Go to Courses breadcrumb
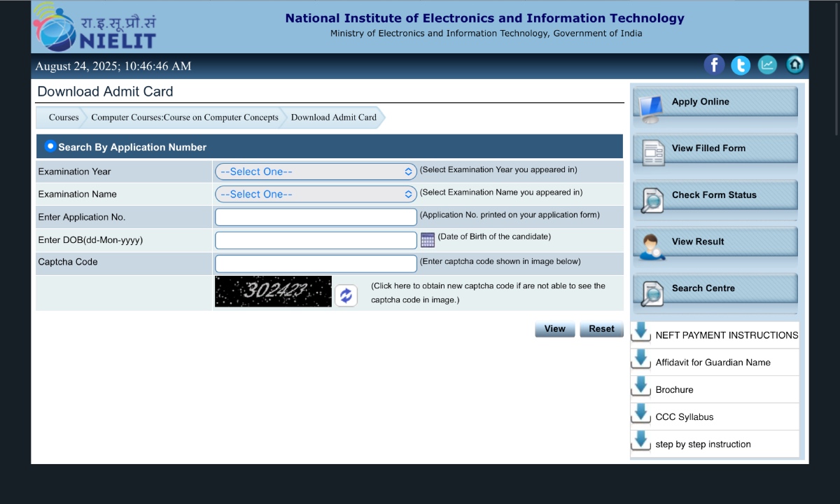The height and width of the screenshot is (504, 840). pyautogui.click(x=64, y=118)
